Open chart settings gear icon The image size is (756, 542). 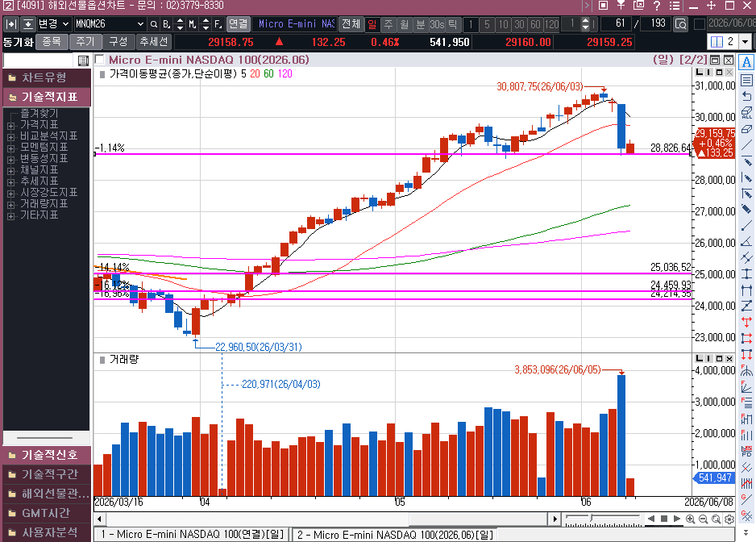point(729,519)
